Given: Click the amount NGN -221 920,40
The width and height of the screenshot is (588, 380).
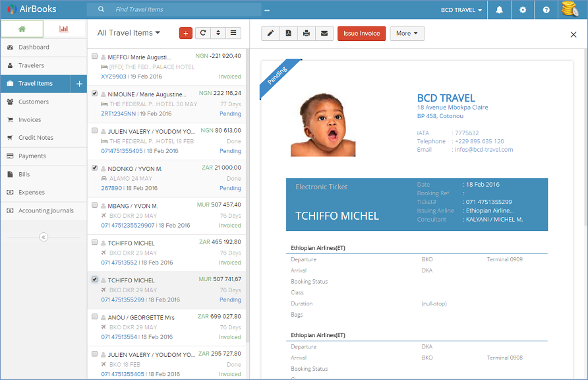Looking at the screenshot, I should tap(218, 56).
